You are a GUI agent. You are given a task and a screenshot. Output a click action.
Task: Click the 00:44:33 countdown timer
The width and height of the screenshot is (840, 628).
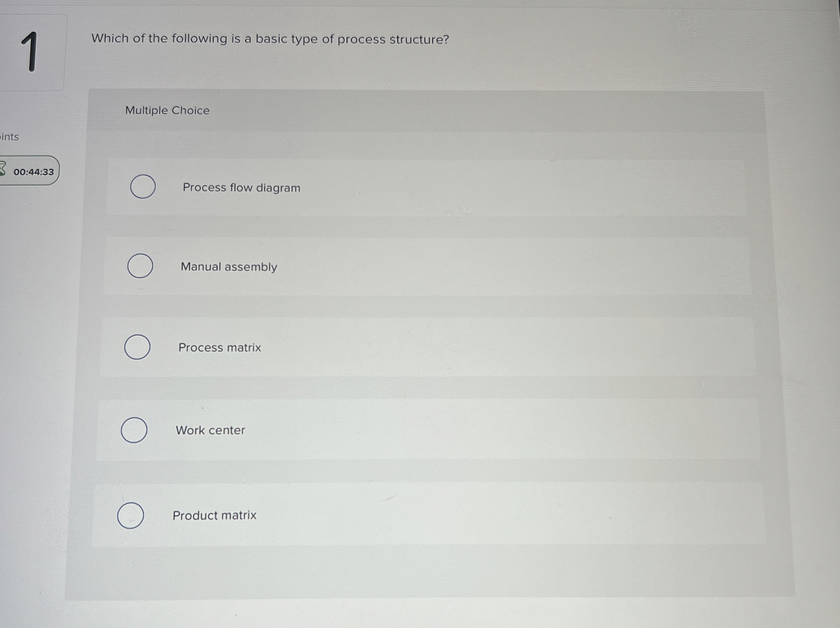(34, 172)
